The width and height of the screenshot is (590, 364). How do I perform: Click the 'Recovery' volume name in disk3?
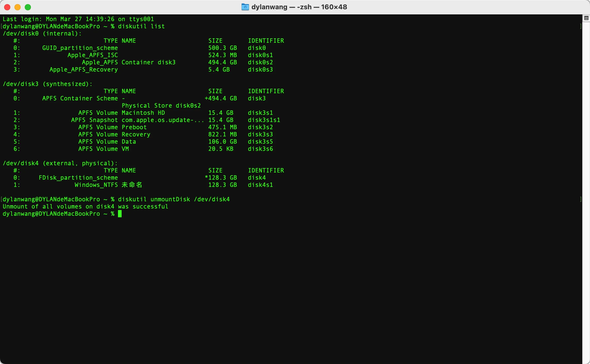(x=136, y=134)
